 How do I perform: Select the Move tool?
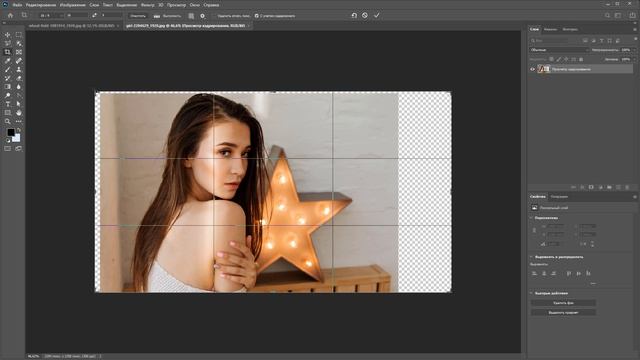[8, 35]
